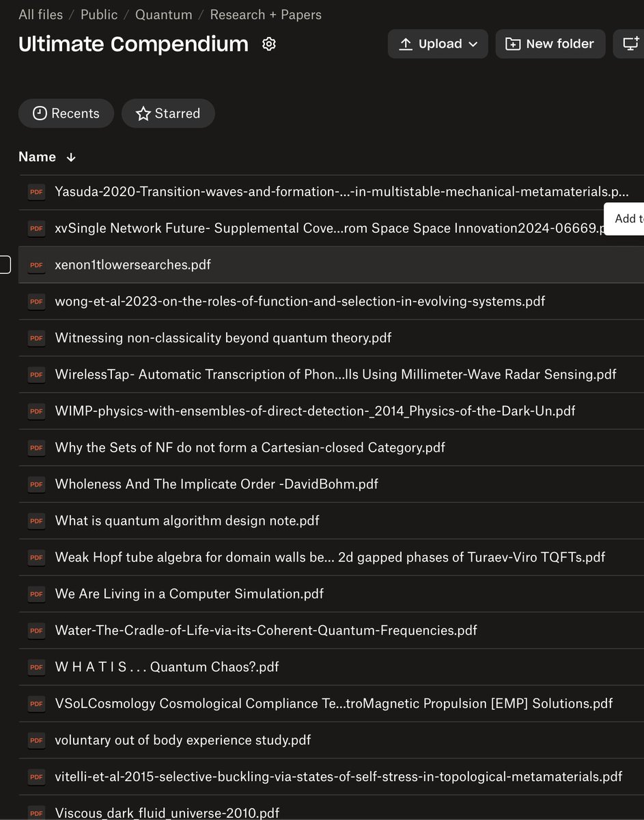
Task: Open Why the Sets of NF file name
Action: [x=250, y=448]
